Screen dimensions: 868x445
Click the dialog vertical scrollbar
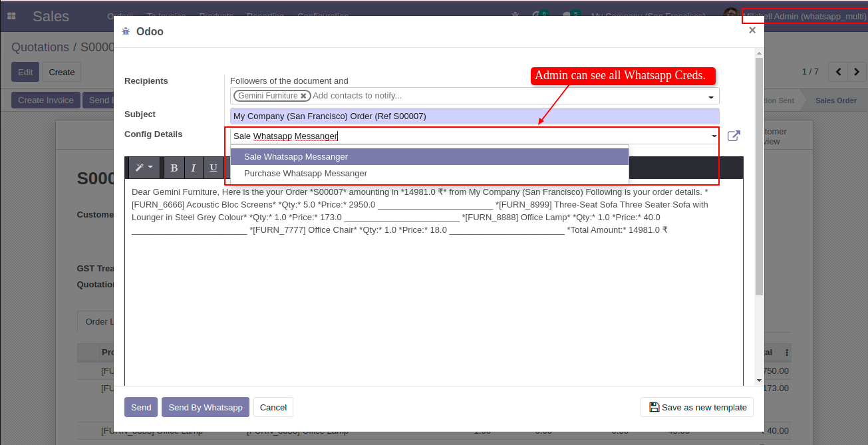[x=760, y=176]
